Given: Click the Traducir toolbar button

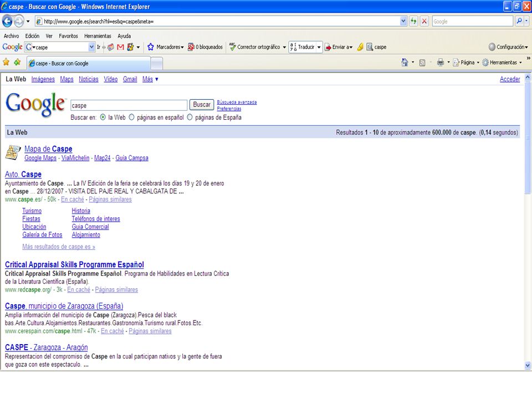Looking at the screenshot, I should pyautogui.click(x=302, y=47).
